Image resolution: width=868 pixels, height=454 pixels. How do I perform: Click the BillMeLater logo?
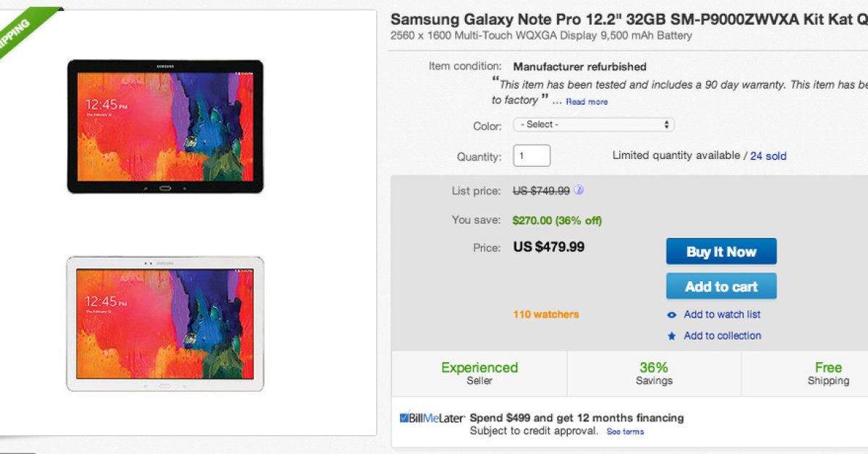point(432,418)
